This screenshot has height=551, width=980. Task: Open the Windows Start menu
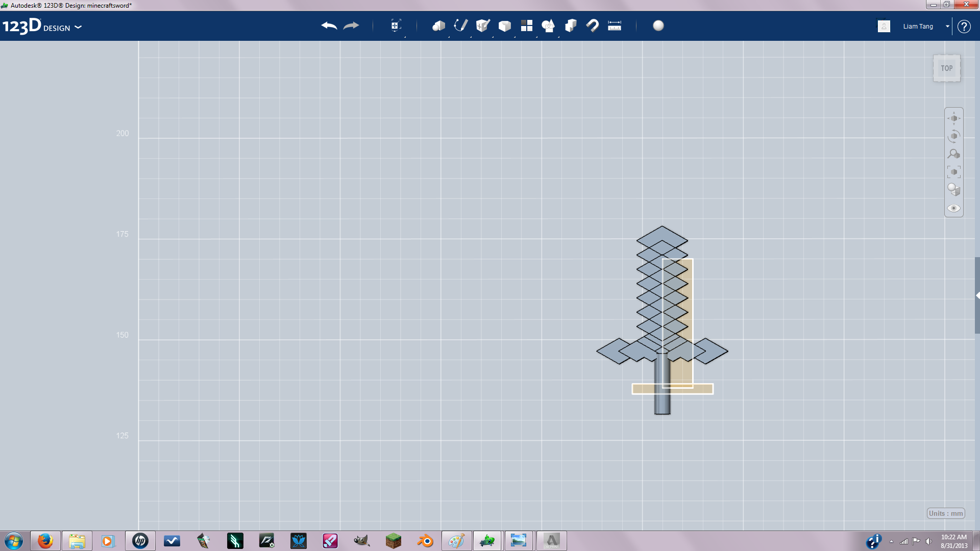pos(14,541)
